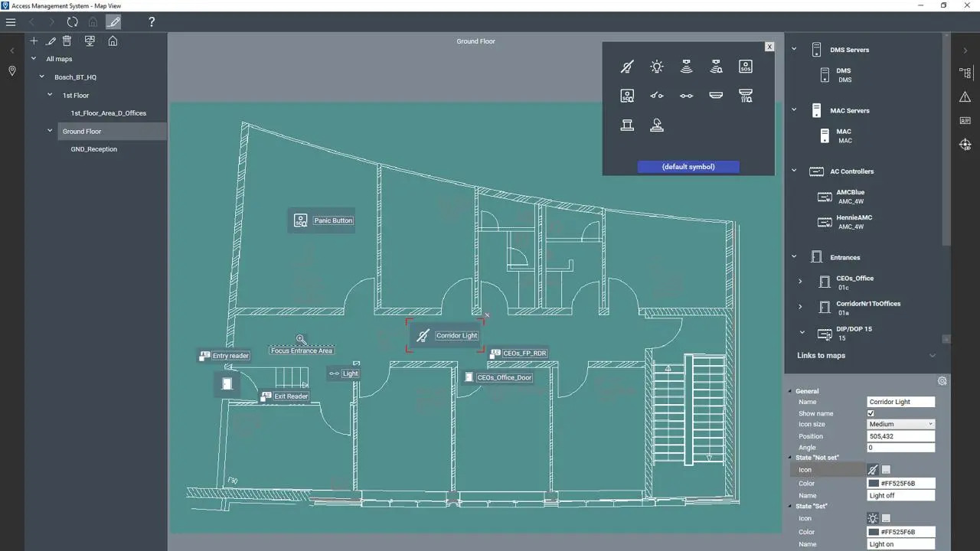Toggle the Show name checkbox
The image size is (980, 551).
(x=871, y=413)
